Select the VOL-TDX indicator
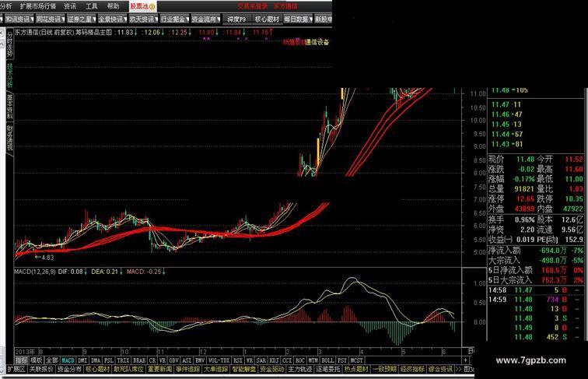The image size is (588, 379). (219, 360)
